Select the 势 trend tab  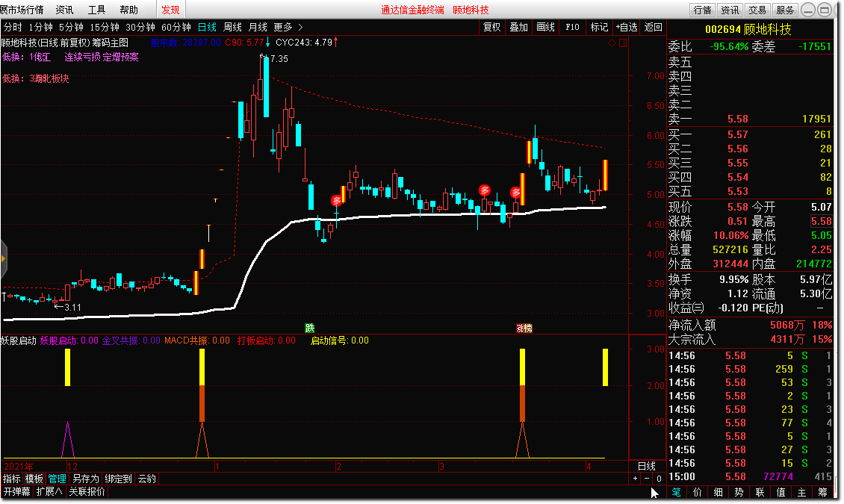(739, 491)
